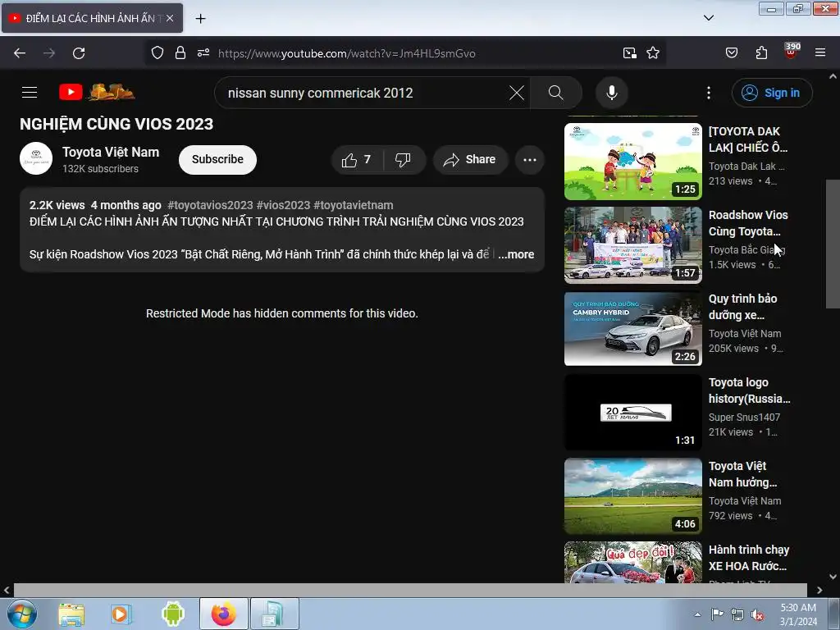The image size is (840, 630).
Task: Click the Toyota Việt Nam channel avatar
Action: pos(36,158)
